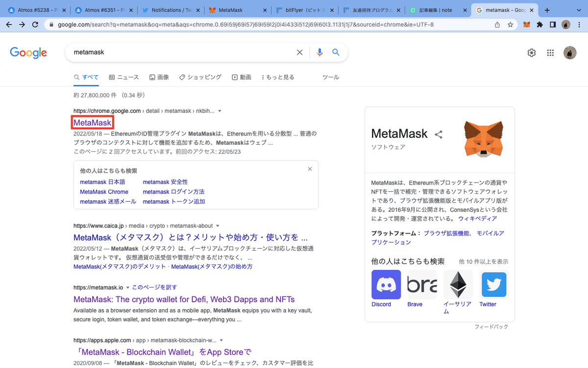Search metamask 日本語 suggestion
The image size is (588, 368).
[102, 182]
